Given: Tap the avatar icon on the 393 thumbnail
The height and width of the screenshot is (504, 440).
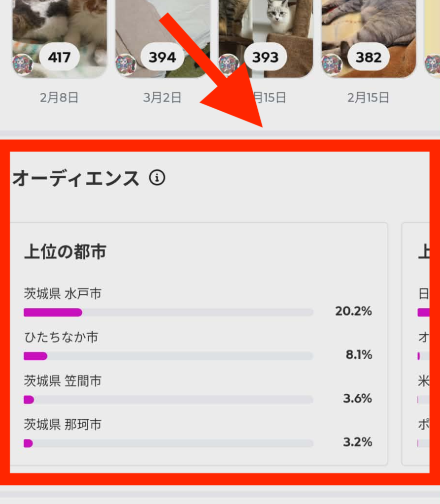Looking at the screenshot, I should pyautogui.click(x=229, y=64).
